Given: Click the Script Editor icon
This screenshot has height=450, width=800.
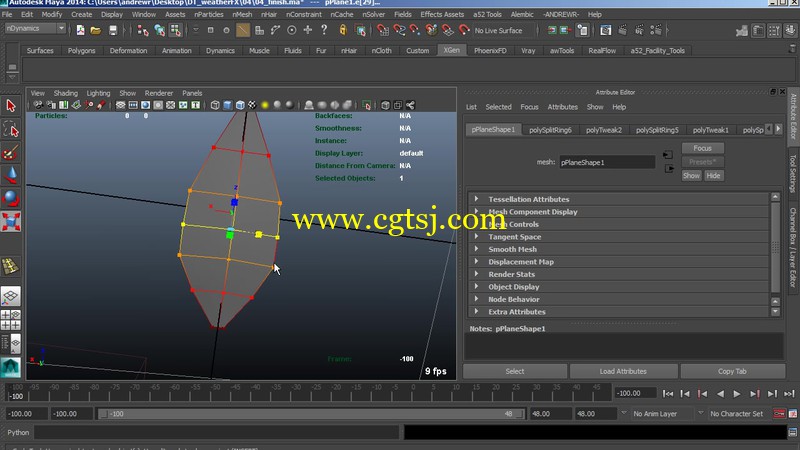Looking at the screenshot, I should pos(793,432).
